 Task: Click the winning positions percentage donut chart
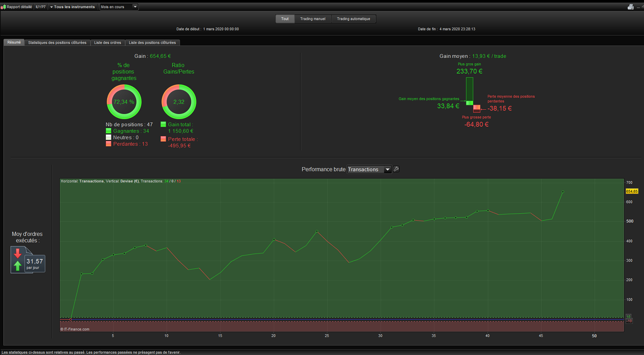pos(124,102)
